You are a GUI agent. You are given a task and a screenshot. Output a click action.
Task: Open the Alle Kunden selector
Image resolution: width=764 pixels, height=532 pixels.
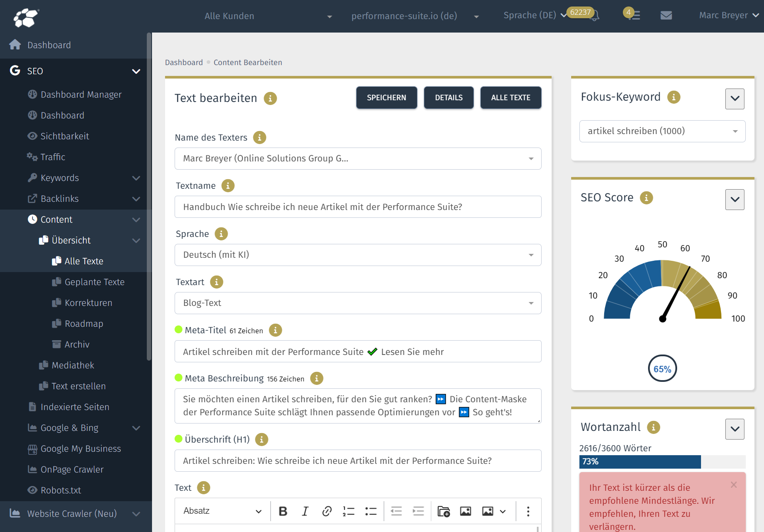pos(268,16)
